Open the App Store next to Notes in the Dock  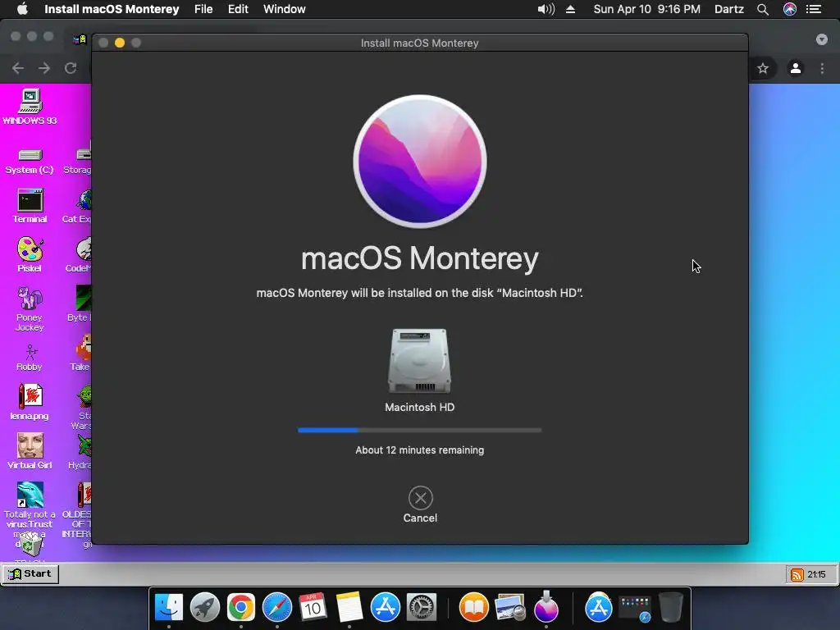click(386, 607)
